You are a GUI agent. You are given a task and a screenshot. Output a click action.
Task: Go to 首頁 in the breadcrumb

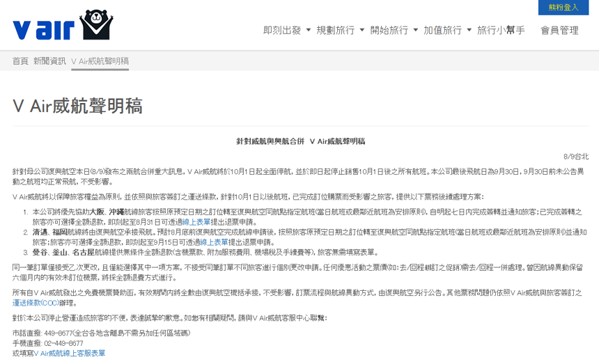tap(20, 61)
